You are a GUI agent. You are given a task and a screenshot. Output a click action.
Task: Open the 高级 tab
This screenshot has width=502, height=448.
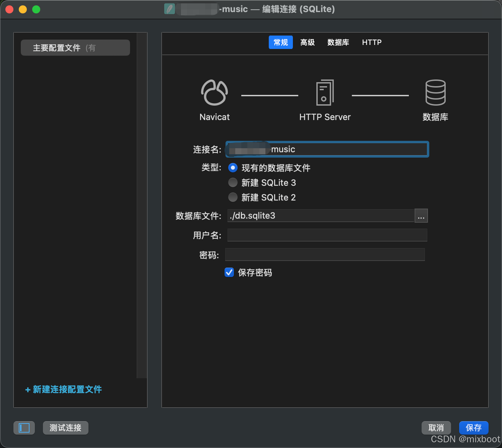(x=308, y=42)
